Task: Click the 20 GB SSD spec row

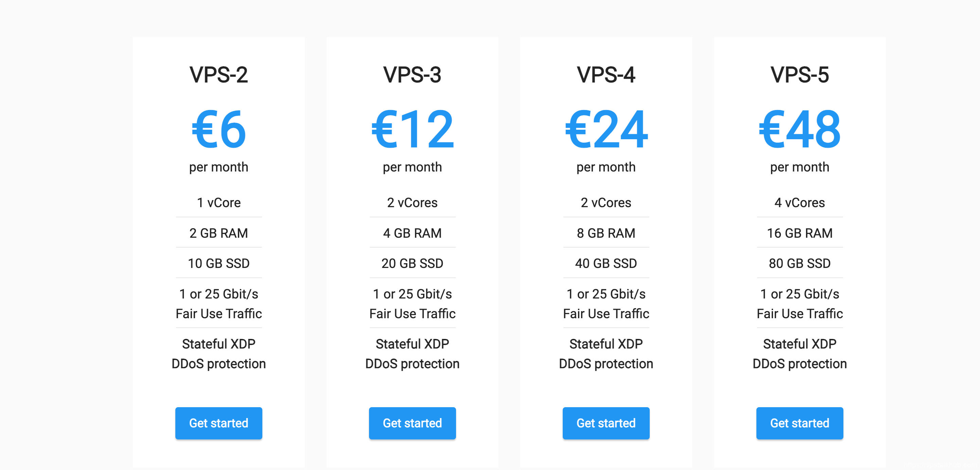Action: 413,263
